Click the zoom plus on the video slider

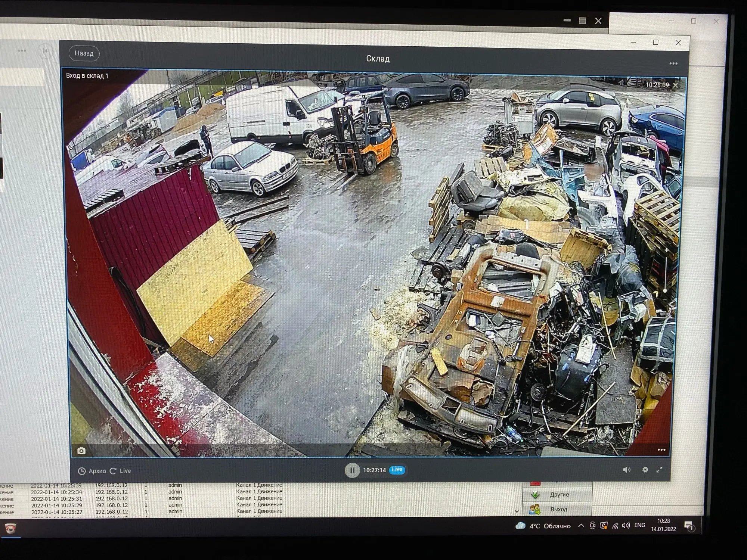tap(666, 250)
